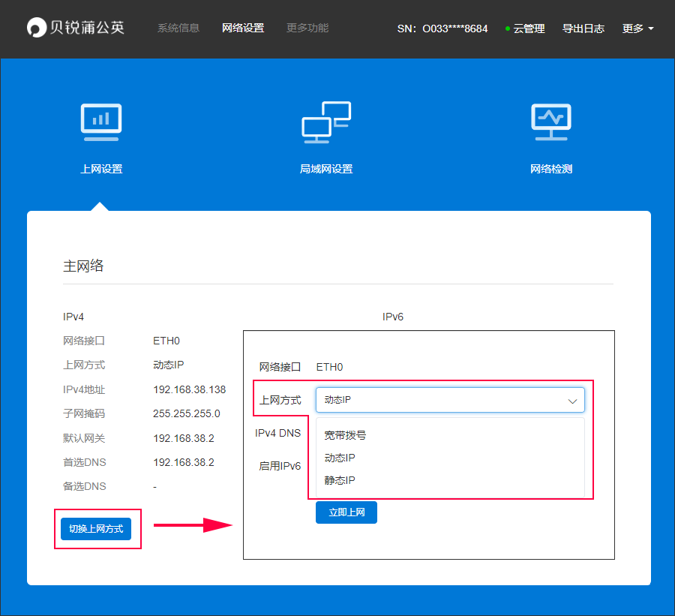Click the 启用IPv6 label
The width and height of the screenshot is (675, 616).
coord(280,466)
